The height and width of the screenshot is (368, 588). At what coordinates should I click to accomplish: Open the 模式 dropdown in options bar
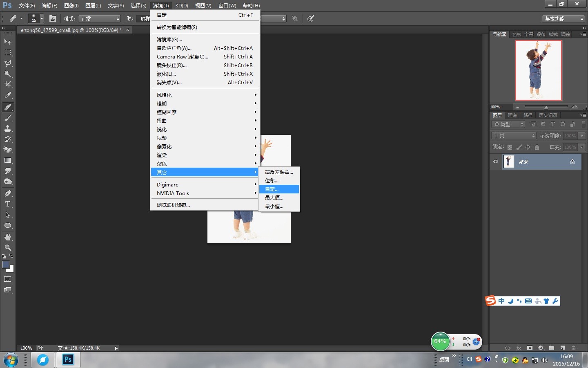[100, 19]
